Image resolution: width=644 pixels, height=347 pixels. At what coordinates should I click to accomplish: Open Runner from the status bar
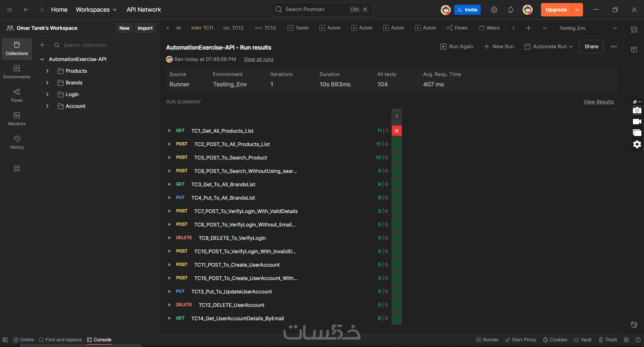(x=487, y=340)
